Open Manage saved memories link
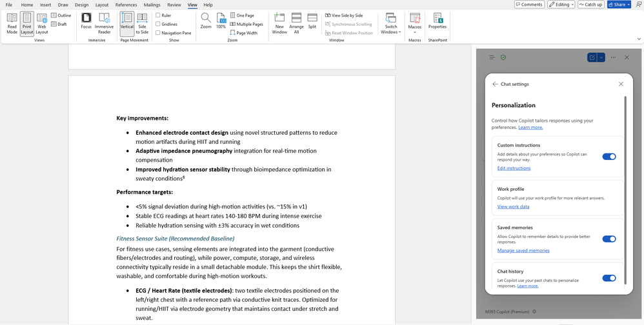Viewport: 644px width, 325px height. coord(523,251)
